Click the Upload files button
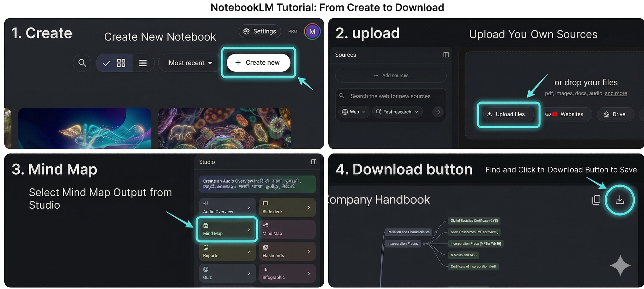The image size is (644, 289). click(508, 114)
